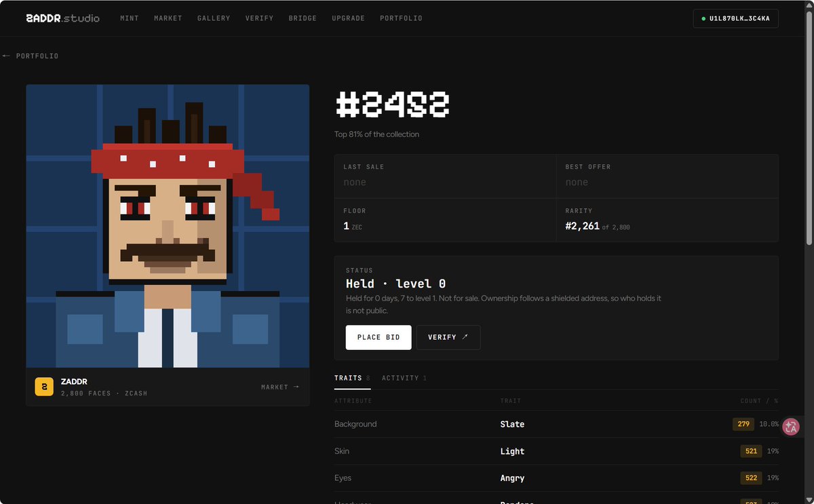Open the BRIDGE nav item

point(303,18)
